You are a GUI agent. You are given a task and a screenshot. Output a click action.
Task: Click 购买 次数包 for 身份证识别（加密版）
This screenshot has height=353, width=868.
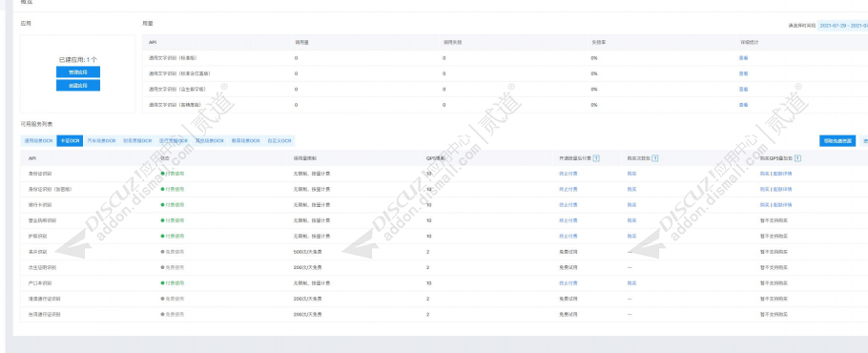(631, 189)
